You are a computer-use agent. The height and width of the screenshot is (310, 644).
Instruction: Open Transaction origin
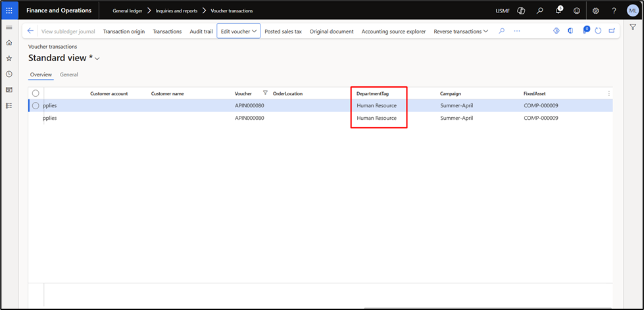click(124, 31)
